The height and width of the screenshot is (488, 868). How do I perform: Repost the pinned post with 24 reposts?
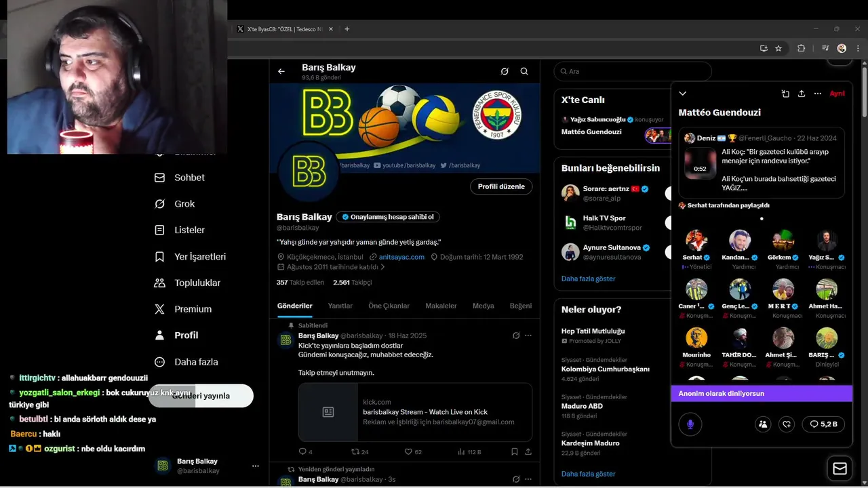[x=359, y=451]
